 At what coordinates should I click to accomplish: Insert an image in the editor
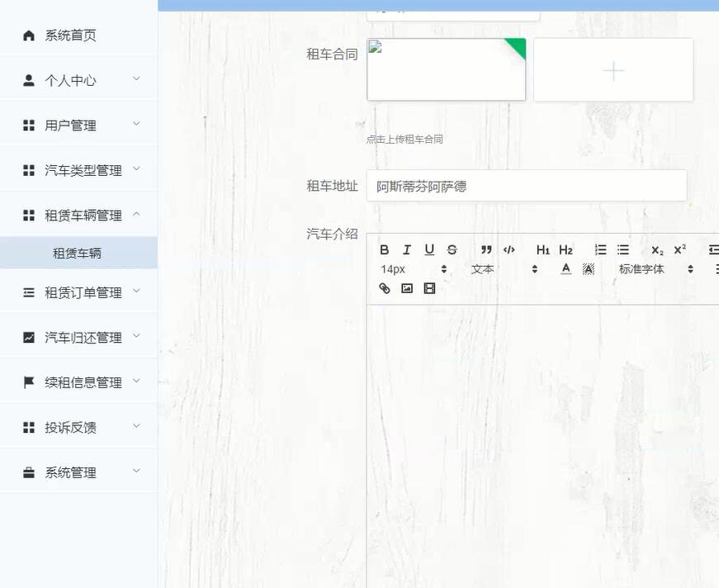[x=407, y=288]
